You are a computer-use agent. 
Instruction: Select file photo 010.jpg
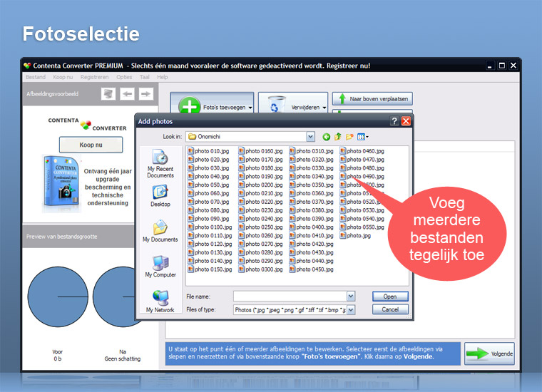click(x=208, y=151)
